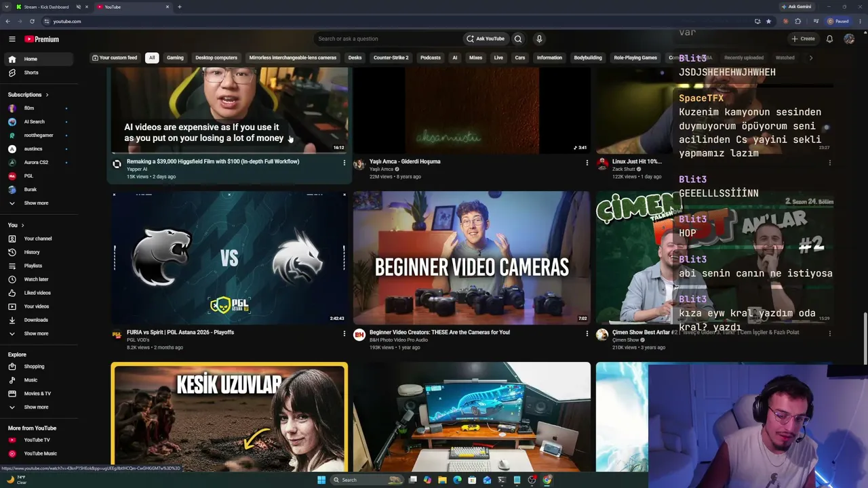Screen dimensions: 868x488
Task: Open fl0m subscription channel
Action: click(x=40, y=108)
